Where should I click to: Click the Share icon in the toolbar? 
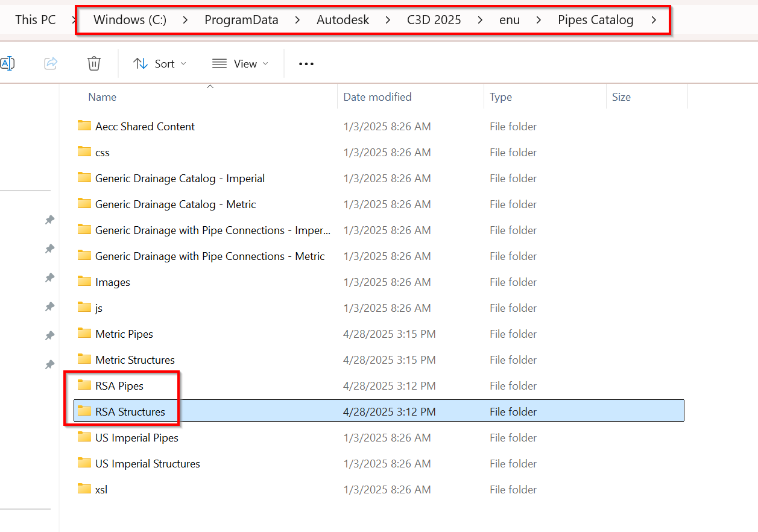[x=51, y=63]
